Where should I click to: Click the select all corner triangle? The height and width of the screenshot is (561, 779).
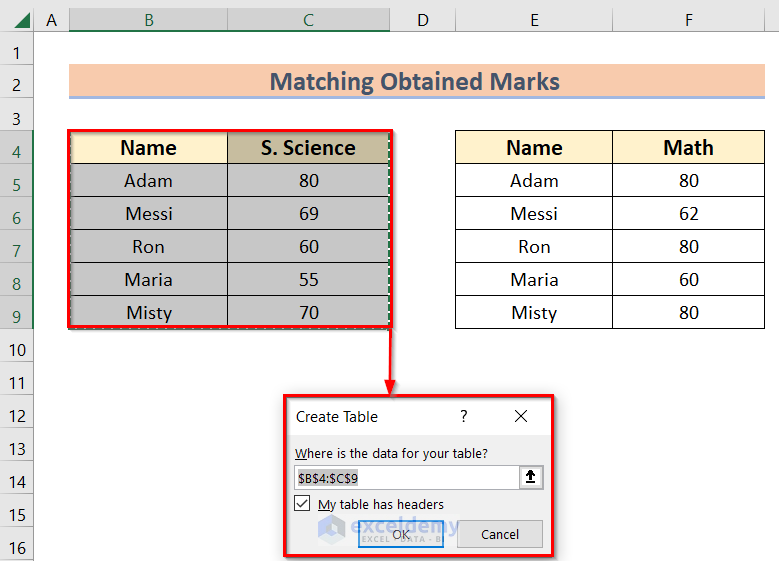[x=17, y=20]
